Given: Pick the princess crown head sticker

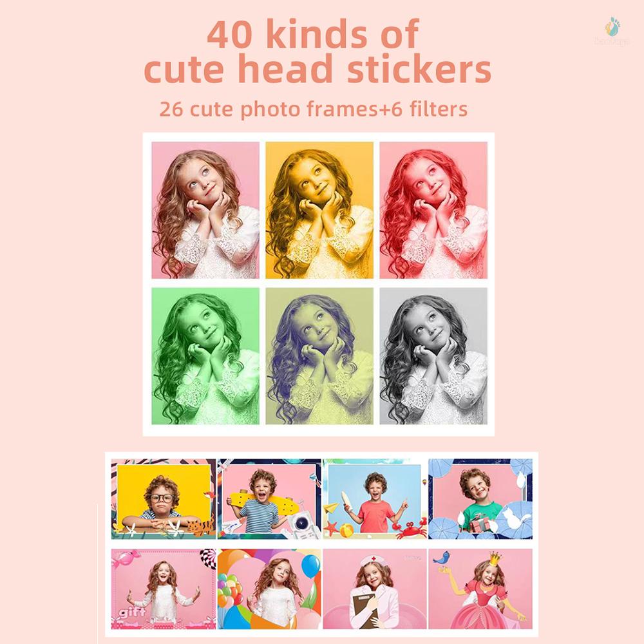Looking at the screenshot, I should [x=480, y=589].
